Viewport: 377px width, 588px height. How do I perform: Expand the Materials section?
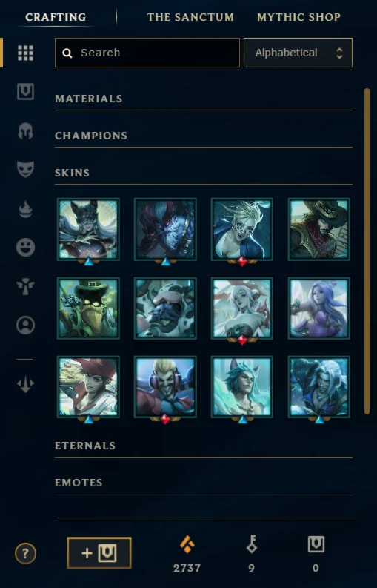pyautogui.click(x=204, y=99)
